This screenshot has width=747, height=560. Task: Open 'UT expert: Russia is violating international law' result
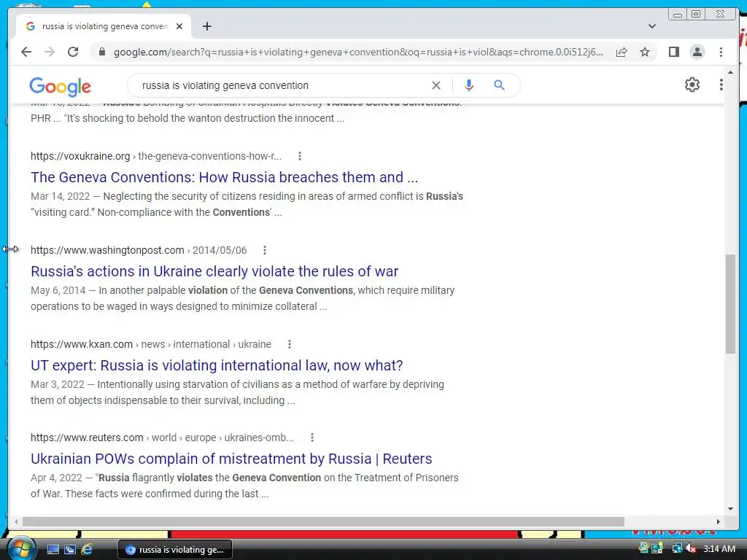(217, 365)
